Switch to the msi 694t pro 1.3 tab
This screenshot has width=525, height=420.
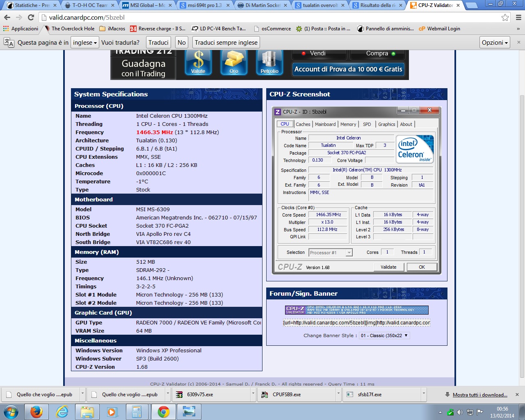(205, 5)
